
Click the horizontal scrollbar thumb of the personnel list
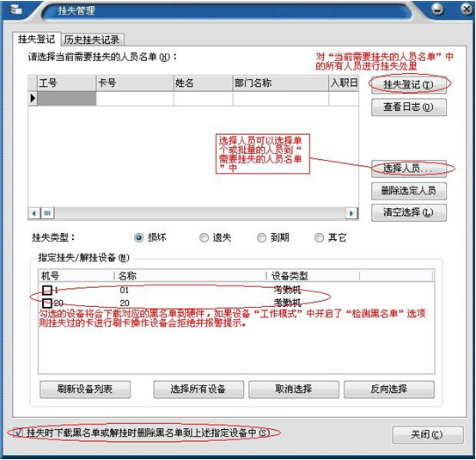(x=47, y=213)
